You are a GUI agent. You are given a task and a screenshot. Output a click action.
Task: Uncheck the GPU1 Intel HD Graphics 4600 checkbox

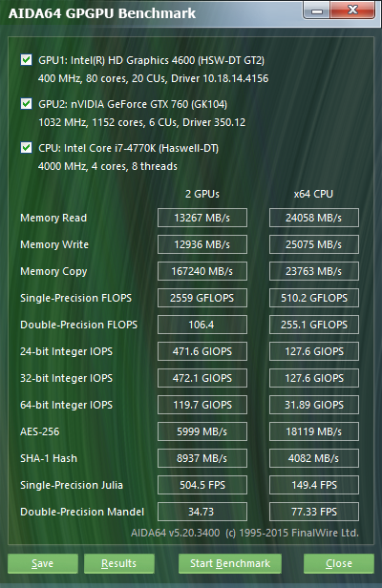pyautogui.click(x=27, y=59)
